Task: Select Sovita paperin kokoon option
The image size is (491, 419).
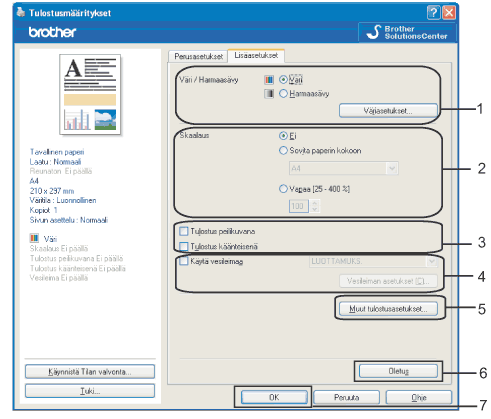Action: [x=283, y=151]
